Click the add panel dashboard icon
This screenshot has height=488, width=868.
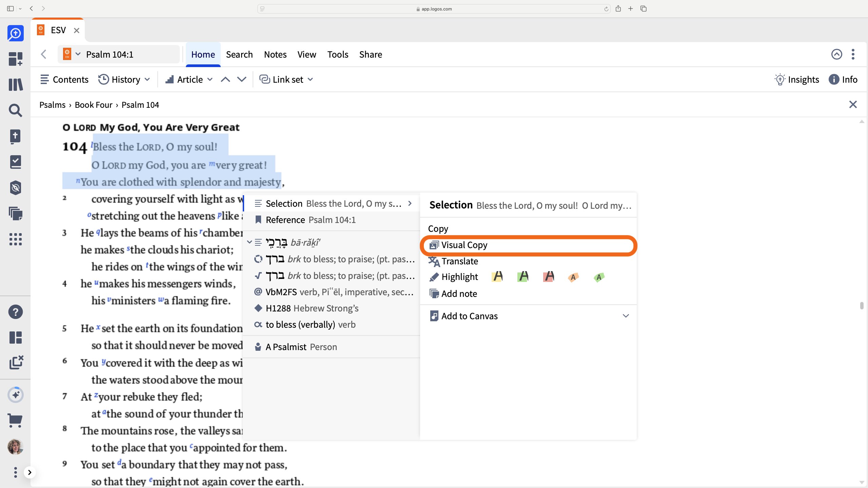[16, 59]
